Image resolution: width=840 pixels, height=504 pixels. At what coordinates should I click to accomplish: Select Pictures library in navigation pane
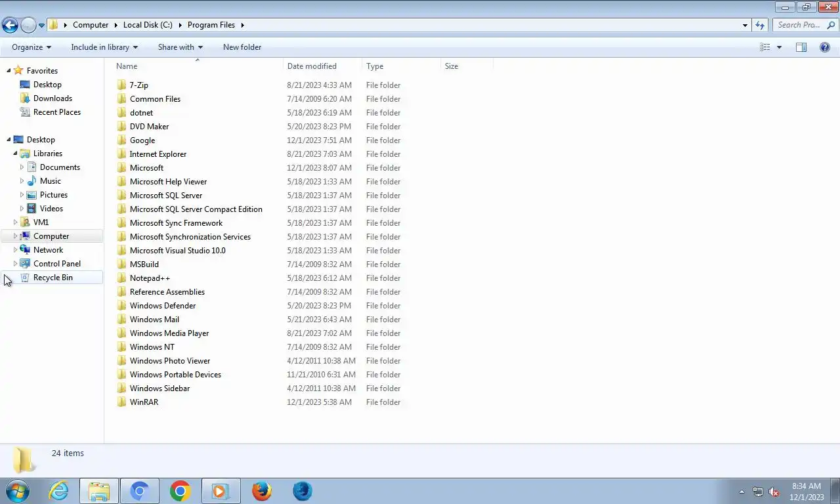53,195
